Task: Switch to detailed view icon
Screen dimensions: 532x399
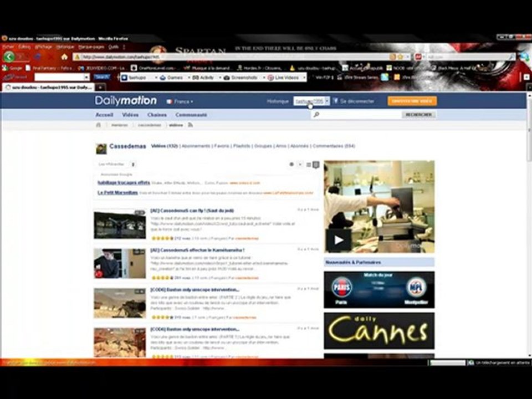Action: point(316,165)
